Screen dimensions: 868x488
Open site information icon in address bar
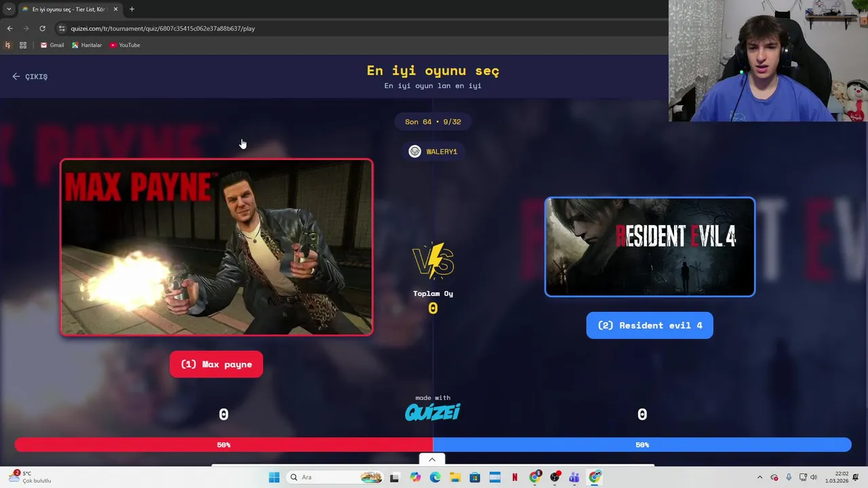(x=62, y=28)
